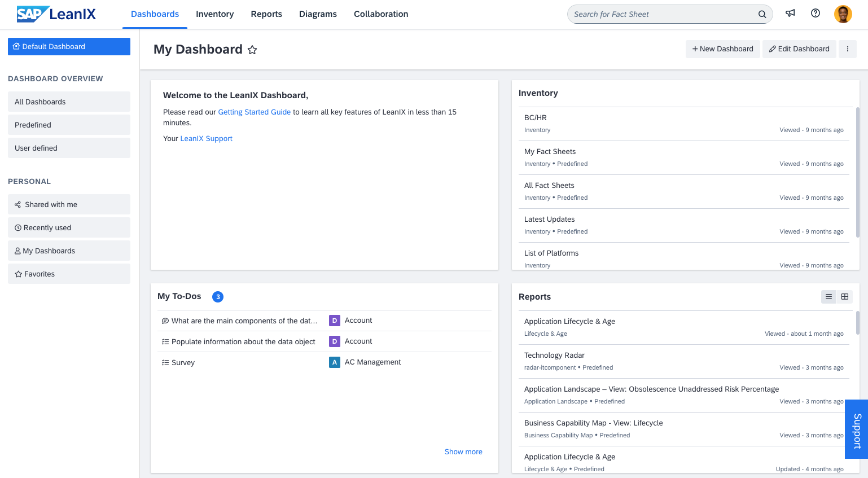Click the search magnifier icon
The image size is (868, 478).
click(x=762, y=14)
